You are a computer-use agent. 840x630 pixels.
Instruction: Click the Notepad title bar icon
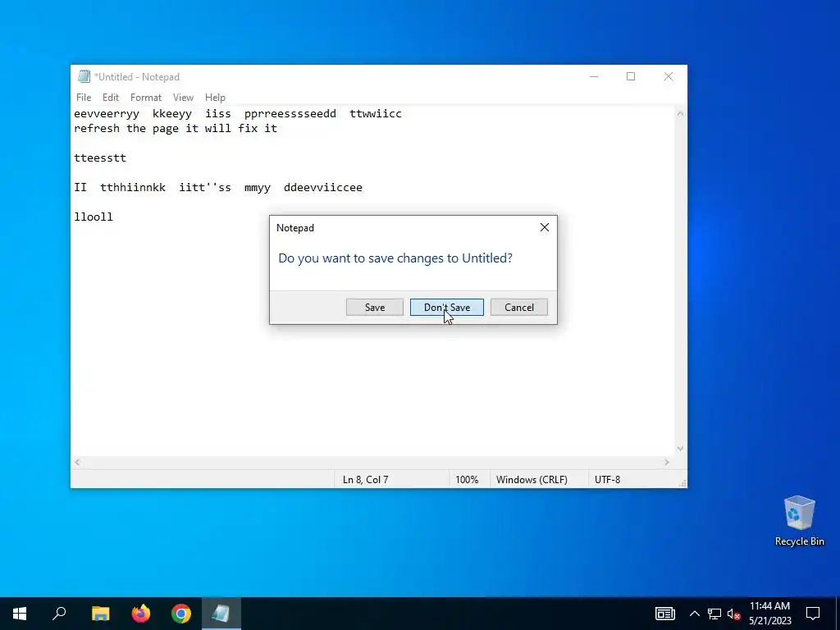coord(84,76)
